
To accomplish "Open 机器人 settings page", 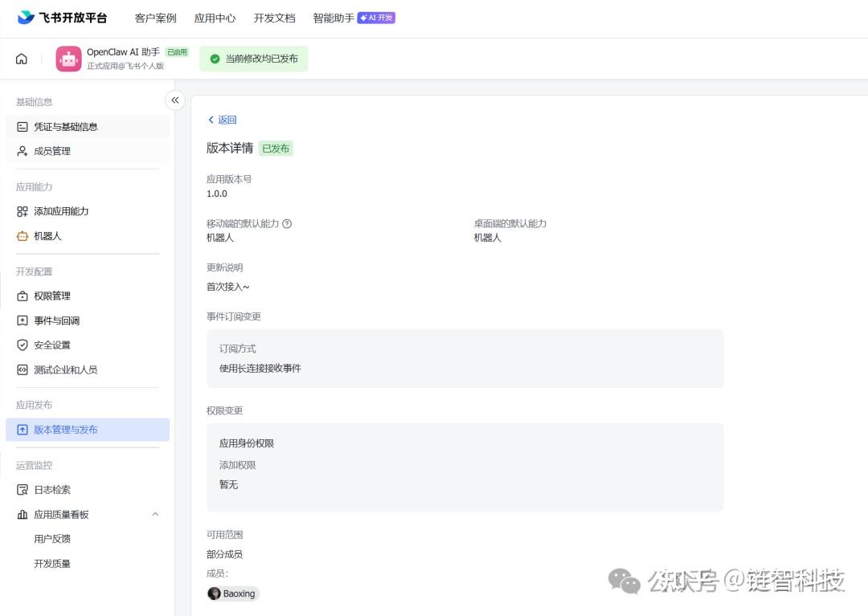I will tap(88, 236).
